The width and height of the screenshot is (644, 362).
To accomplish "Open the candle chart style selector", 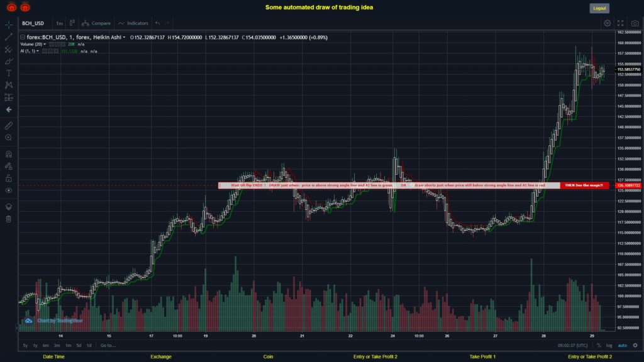I will coord(72,23).
